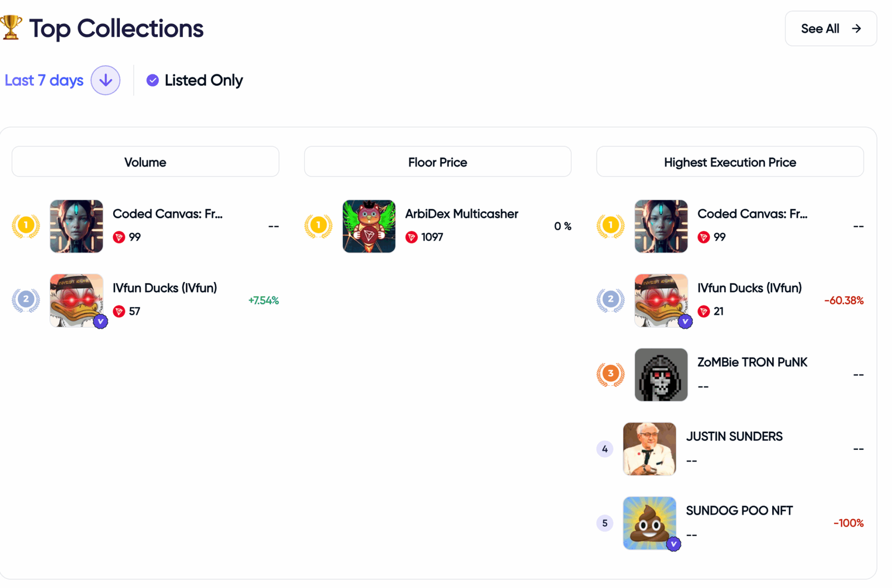Click the verified badge on SUNDOG POO NFT
Image resolution: width=892 pixels, height=588 pixels.
(x=673, y=543)
